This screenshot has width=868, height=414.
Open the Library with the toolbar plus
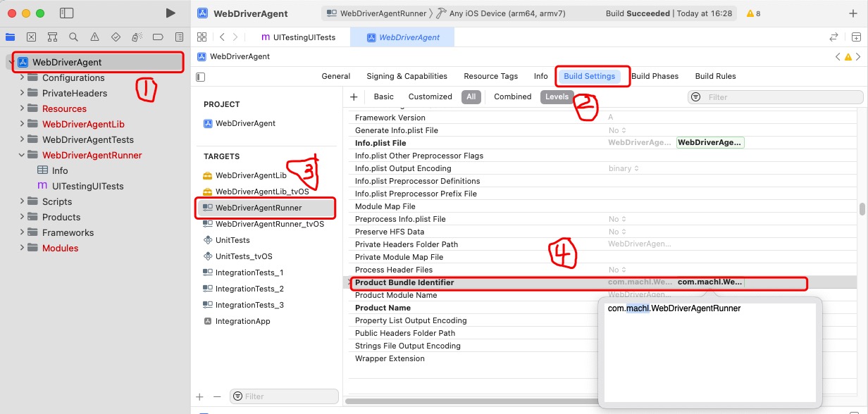[853, 13]
